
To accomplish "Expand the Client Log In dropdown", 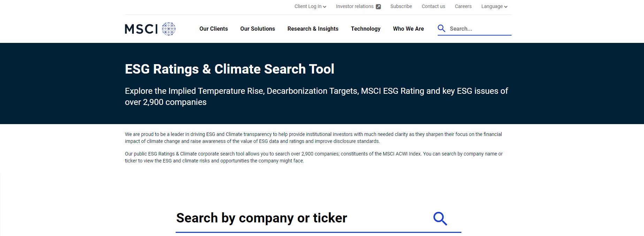I will [308, 6].
